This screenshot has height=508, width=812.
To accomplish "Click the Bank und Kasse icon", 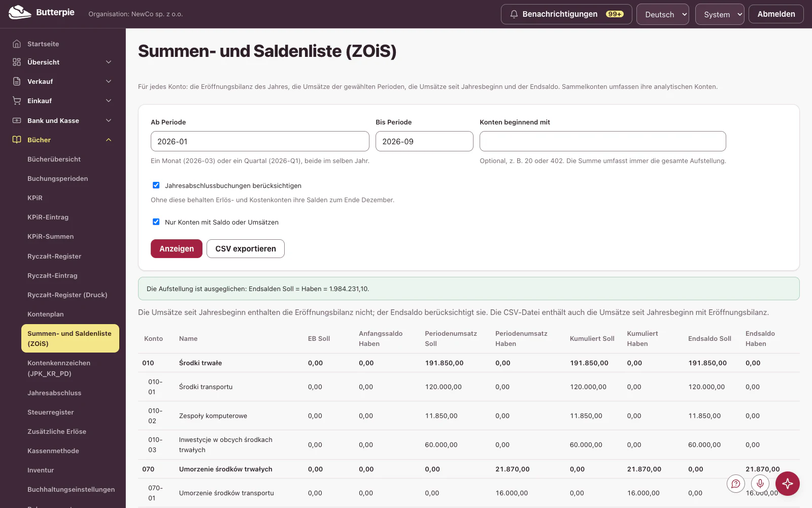I will pos(17,120).
